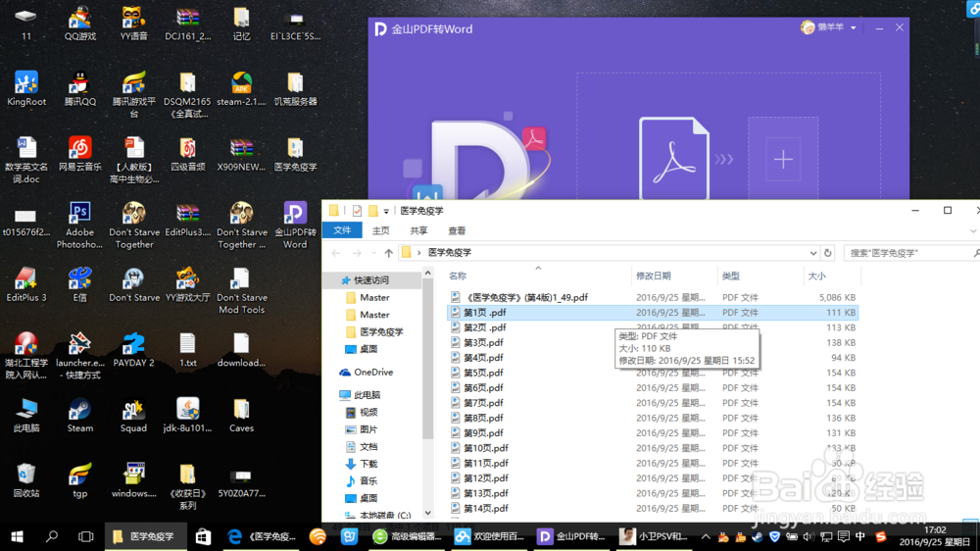Switch to the 查看 ribbon tab
980x551 pixels.
[x=457, y=230]
